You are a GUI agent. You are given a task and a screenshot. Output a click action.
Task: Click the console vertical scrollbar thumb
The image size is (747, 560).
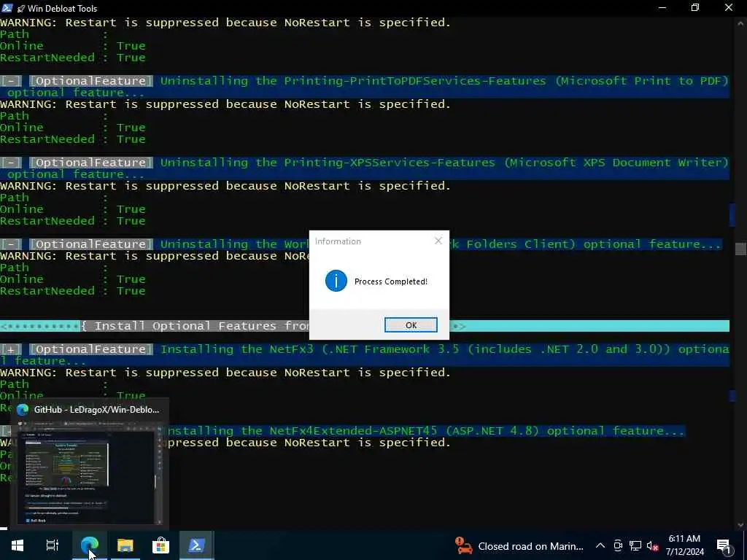click(740, 249)
